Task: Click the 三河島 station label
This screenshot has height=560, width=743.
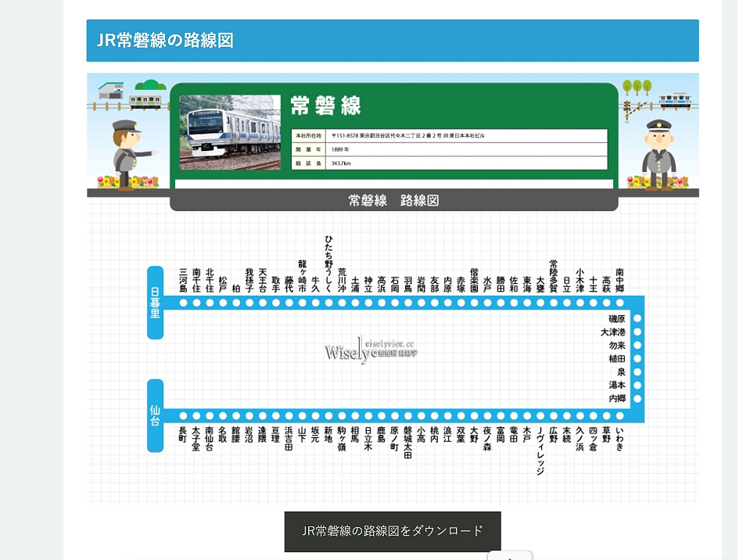Action: pos(183,281)
